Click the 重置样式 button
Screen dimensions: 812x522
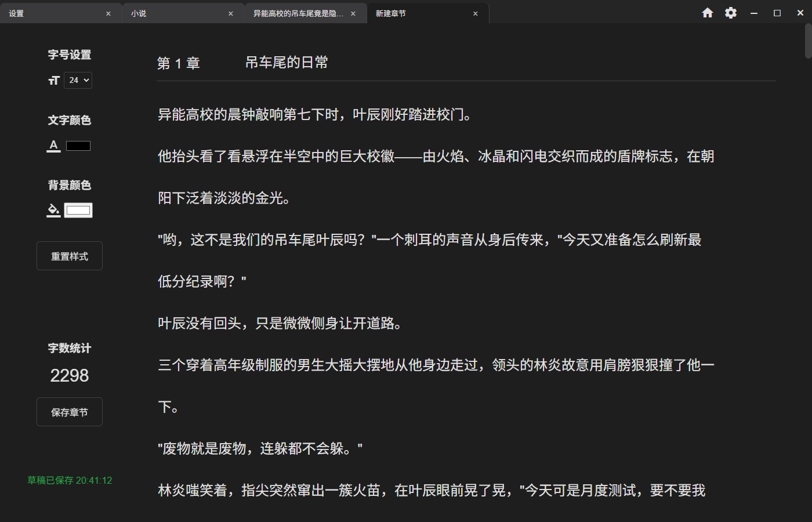(x=69, y=255)
